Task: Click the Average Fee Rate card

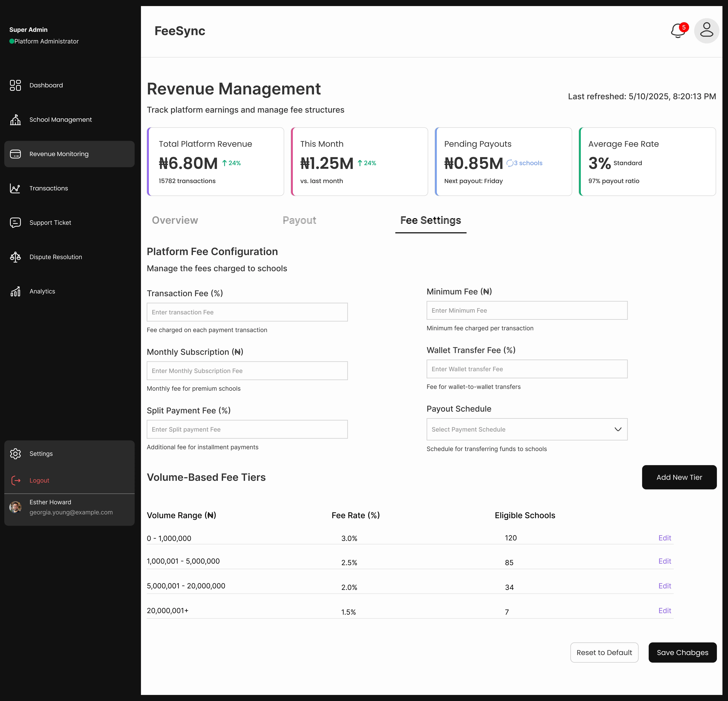Action: (x=647, y=161)
